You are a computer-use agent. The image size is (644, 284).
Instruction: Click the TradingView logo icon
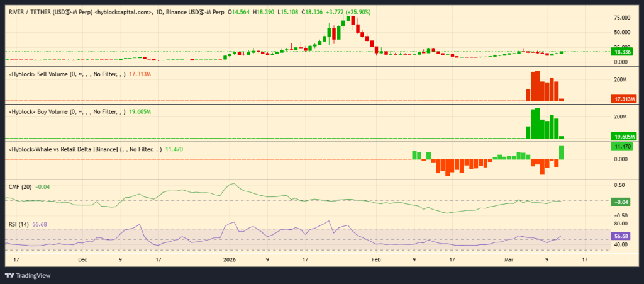[x=10, y=275]
